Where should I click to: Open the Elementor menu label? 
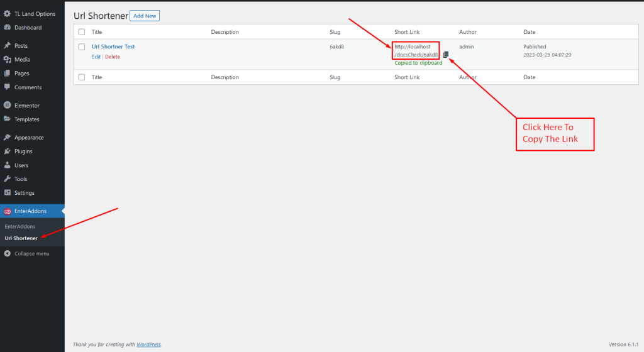pos(27,106)
